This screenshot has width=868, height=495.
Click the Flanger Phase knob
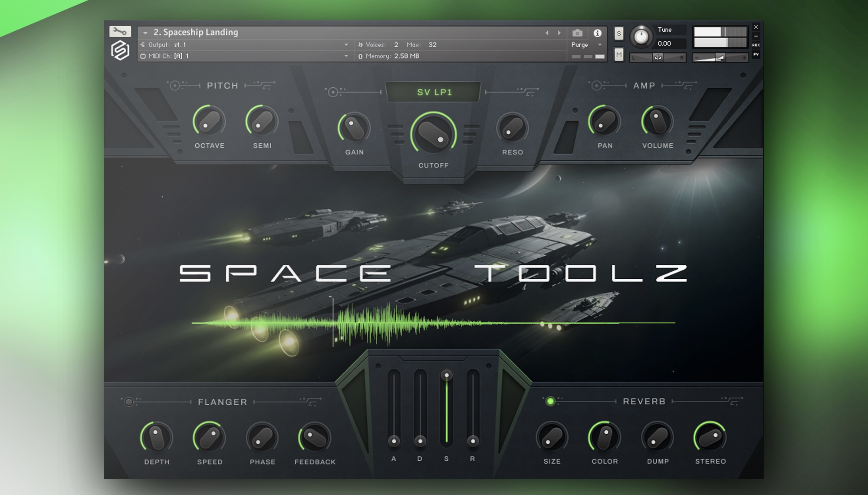[262, 438]
